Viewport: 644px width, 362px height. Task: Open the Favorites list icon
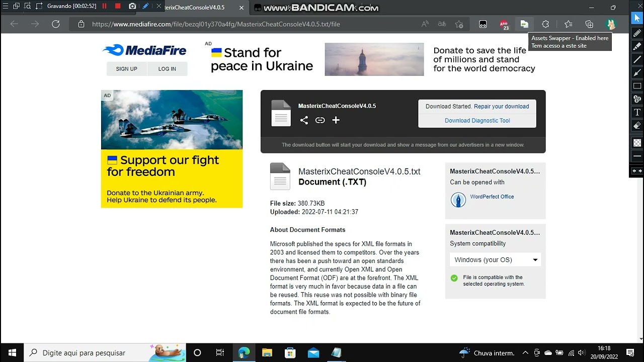(x=568, y=24)
